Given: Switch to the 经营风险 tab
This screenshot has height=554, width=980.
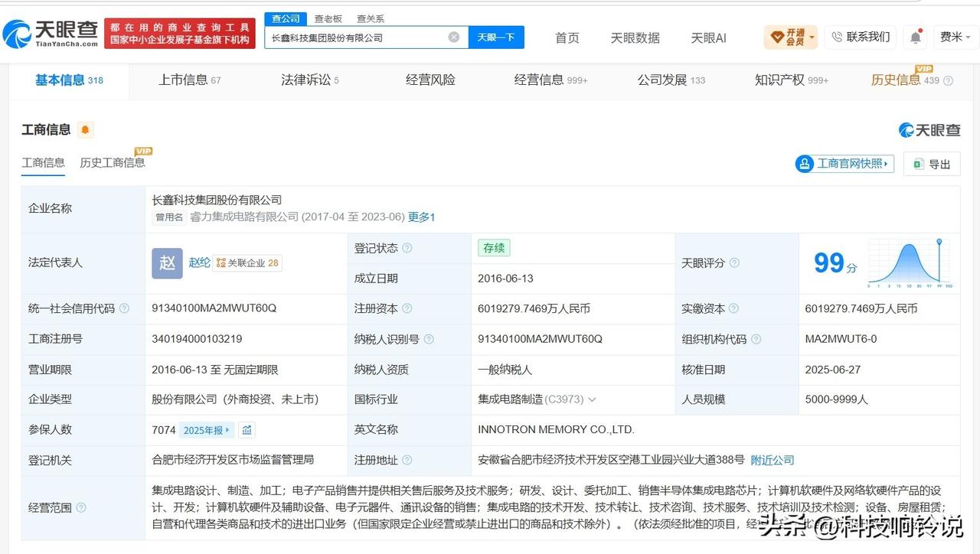Looking at the screenshot, I should (430, 80).
